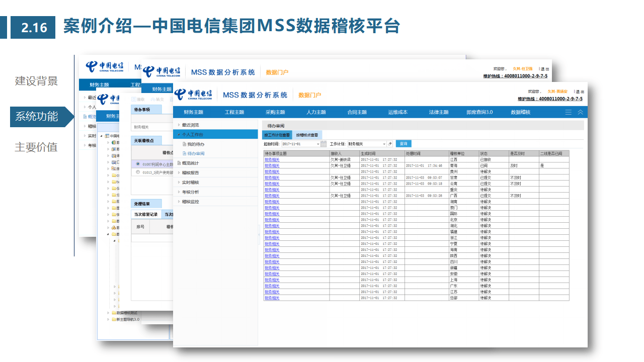This screenshot has height=362, width=644.
Task: Click 财务主题 menu in rearmost window
Action: tap(100, 85)
